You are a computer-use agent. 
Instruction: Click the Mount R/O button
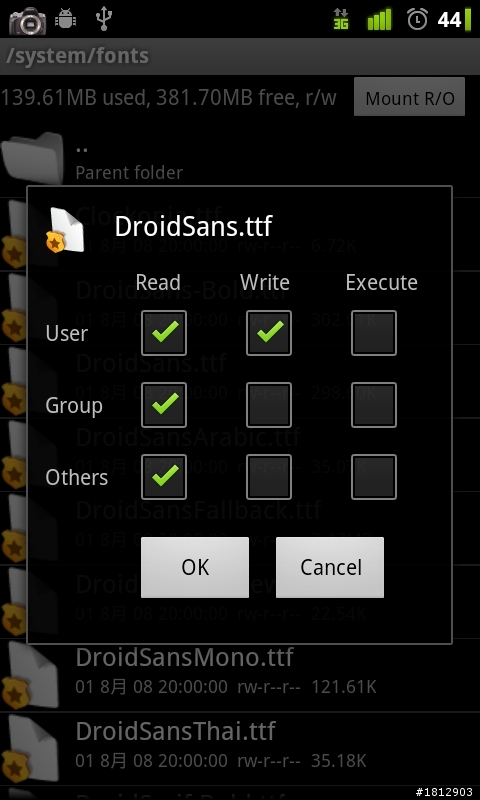pyautogui.click(x=410, y=97)
